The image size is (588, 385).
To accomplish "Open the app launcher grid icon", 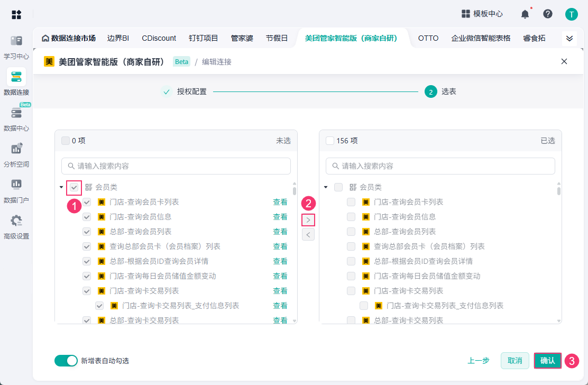I will 16,15.
